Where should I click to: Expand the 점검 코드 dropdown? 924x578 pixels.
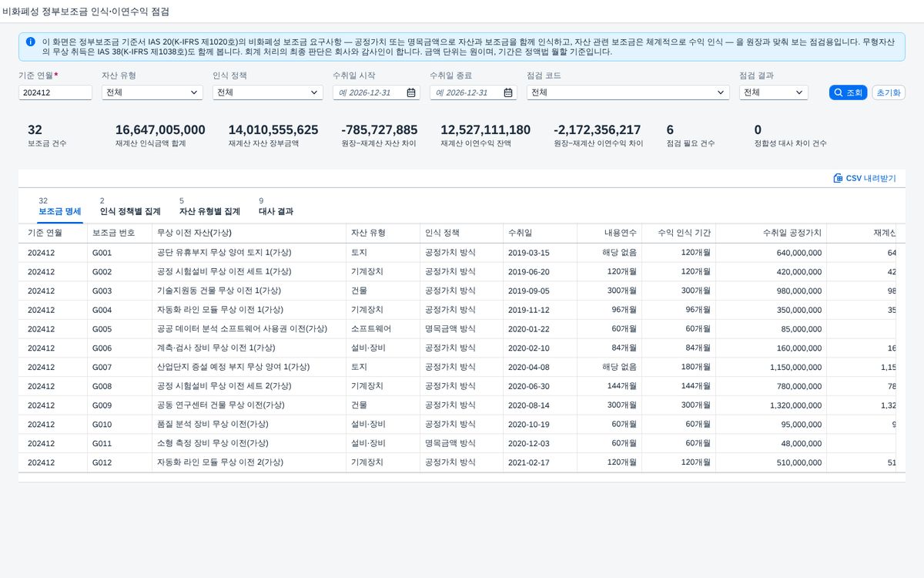coord(628,92)
